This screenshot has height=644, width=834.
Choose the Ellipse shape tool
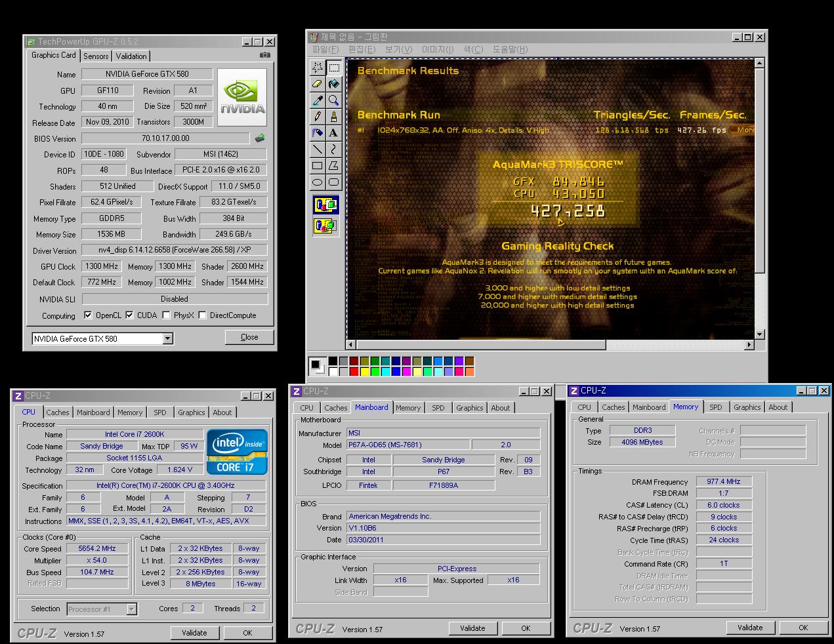click(x=318, y=182)
